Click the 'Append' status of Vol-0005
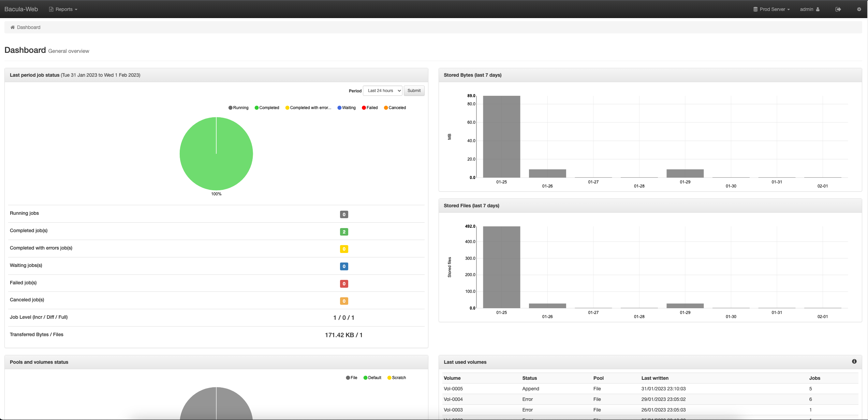 click(x=531, y=389)
